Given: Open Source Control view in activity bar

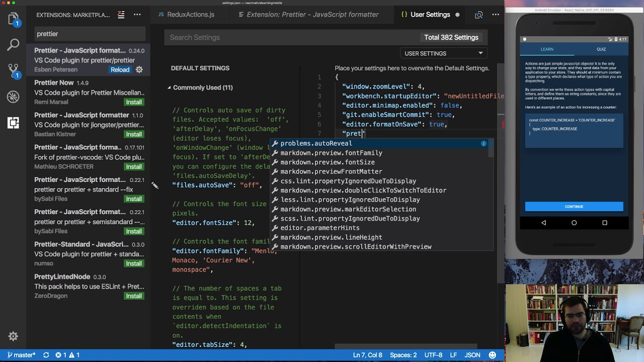Looking at the screenshot, I should click(x=14, y=70).
